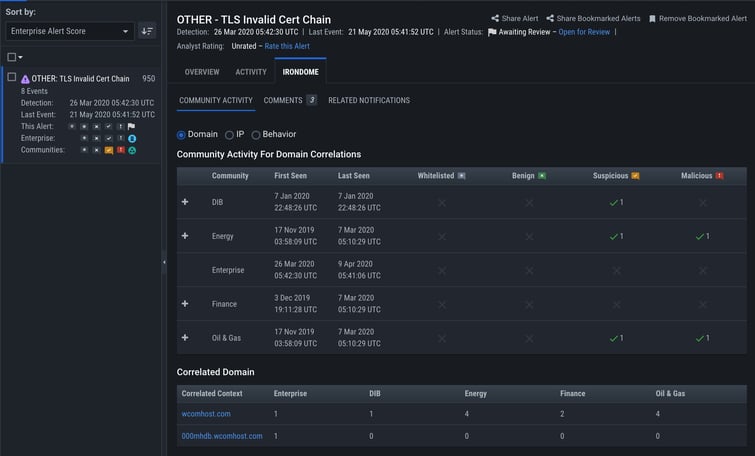This screenshot has width=755, height=456.
Task: Click the Finance column header in Correlated Domain
Action: click(x=573, y=393)
